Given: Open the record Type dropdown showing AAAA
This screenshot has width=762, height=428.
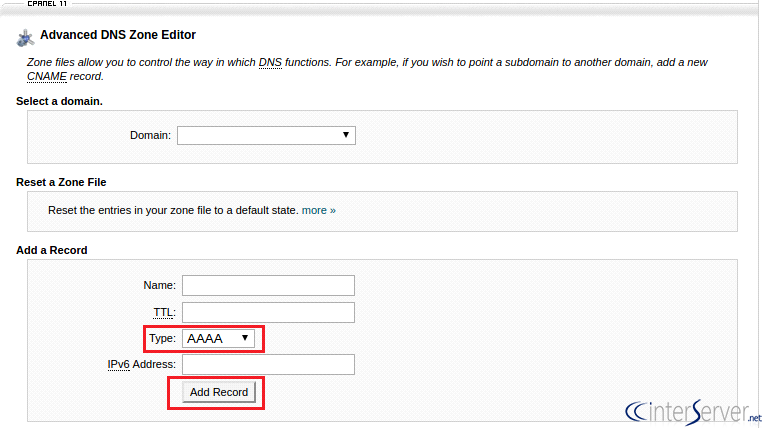Looking at the screenshot, I should 218,339.
